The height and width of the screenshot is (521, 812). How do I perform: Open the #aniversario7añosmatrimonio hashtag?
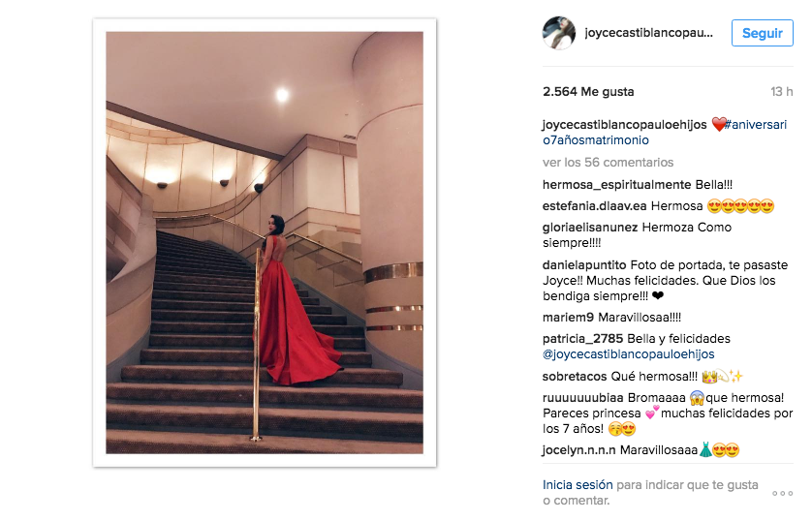point(665,133)
